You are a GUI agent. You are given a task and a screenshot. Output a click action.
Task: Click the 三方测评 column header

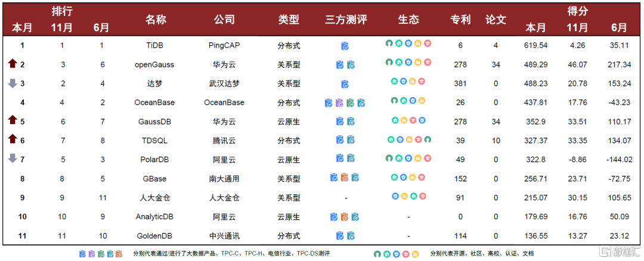coord(345,19)
